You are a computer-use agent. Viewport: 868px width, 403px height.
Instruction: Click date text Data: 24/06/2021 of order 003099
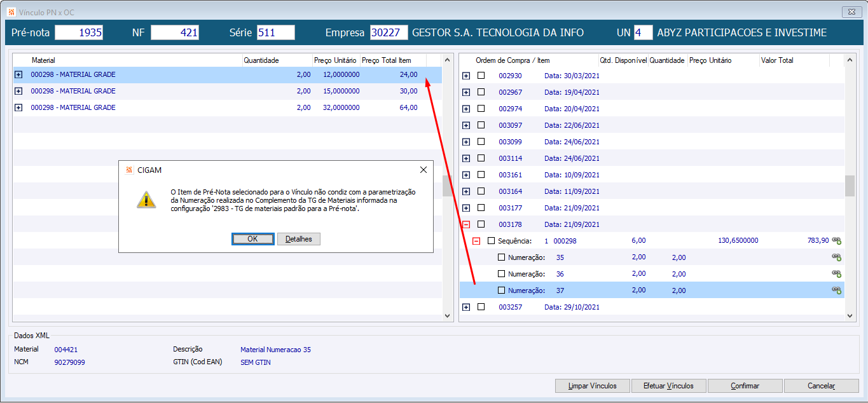572,142
